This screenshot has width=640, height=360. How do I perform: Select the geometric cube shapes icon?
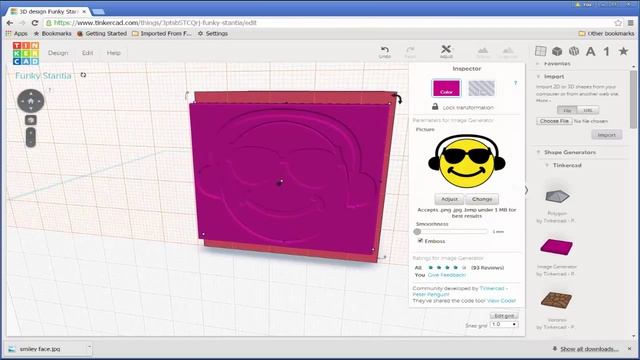tap(557, 51)
